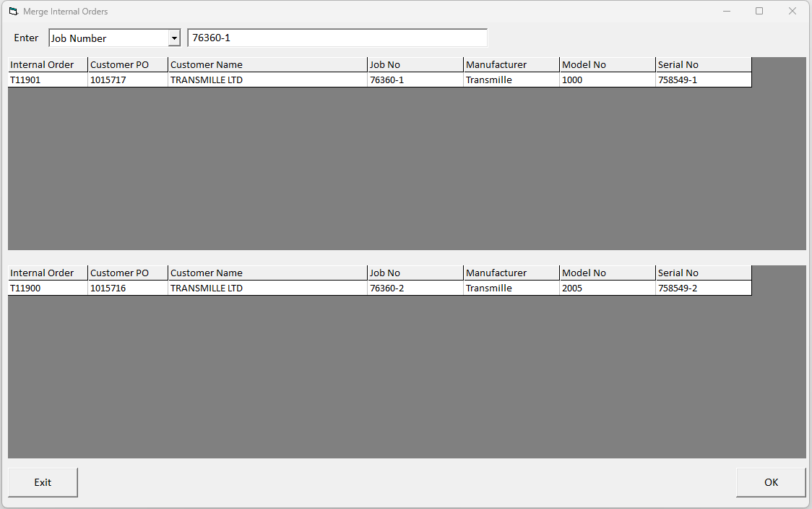The image size is (812, 509).
Task: Click upper grid Customer Name column header
Action: (268, 65)
